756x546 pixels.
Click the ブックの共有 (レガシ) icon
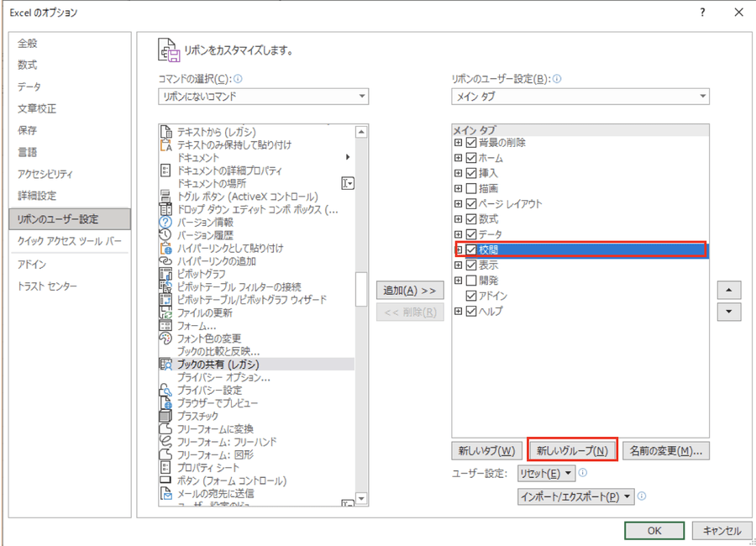pyautogui.click(x=165, y=365)
